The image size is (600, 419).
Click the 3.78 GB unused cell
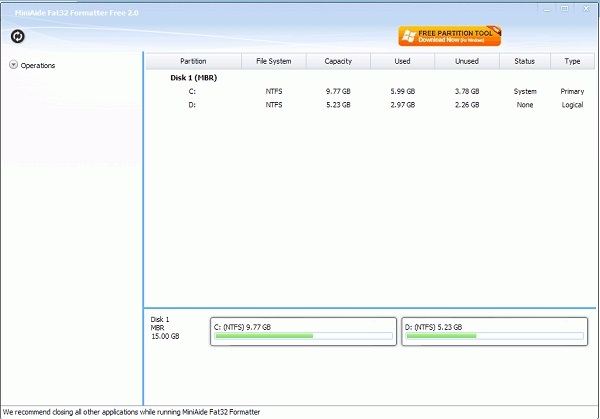(467, 91)
